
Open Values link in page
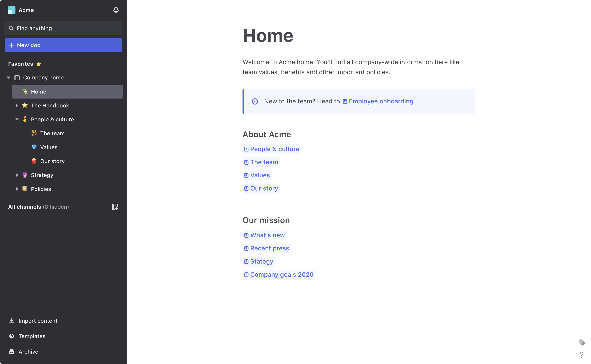click(257, 175)
